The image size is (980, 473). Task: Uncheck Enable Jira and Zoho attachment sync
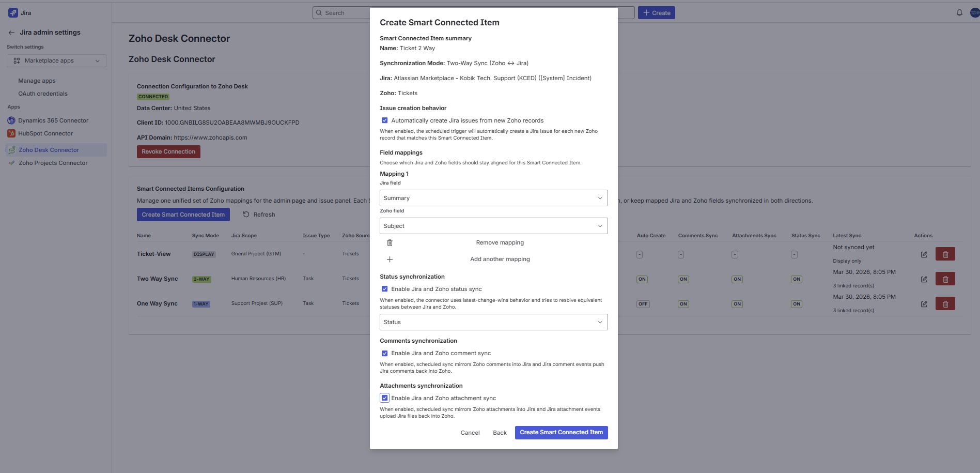click(384, 398)
